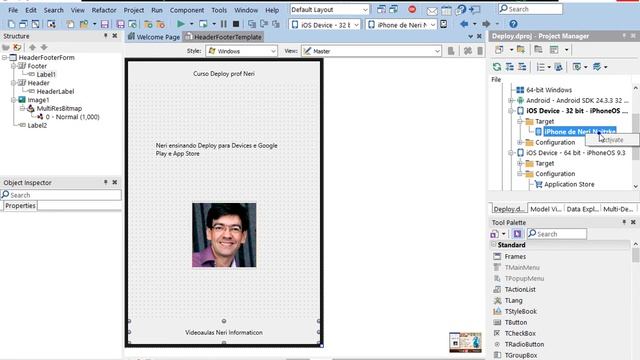Screen dimensions: 640x360
Task: Switch to the HeaderFooterTemplate tab
Action: click(223, 37)
